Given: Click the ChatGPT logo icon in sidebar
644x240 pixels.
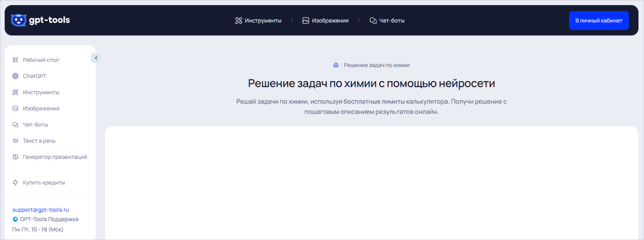Looking at the screenshot, I should (15, 76).
